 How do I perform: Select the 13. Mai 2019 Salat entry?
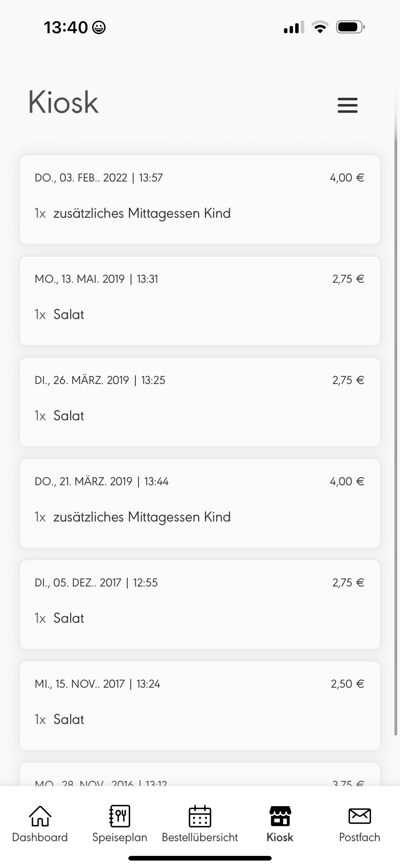200,301
